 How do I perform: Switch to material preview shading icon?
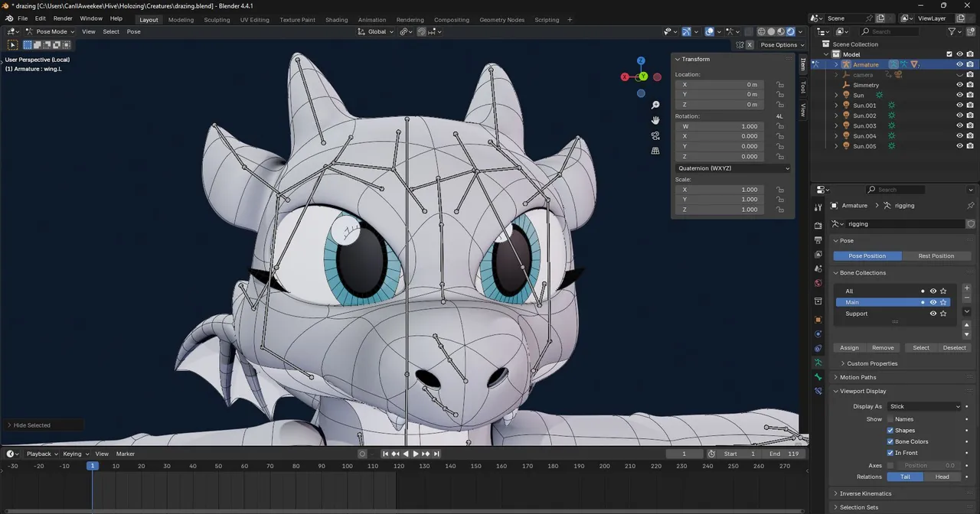point(781,31)
